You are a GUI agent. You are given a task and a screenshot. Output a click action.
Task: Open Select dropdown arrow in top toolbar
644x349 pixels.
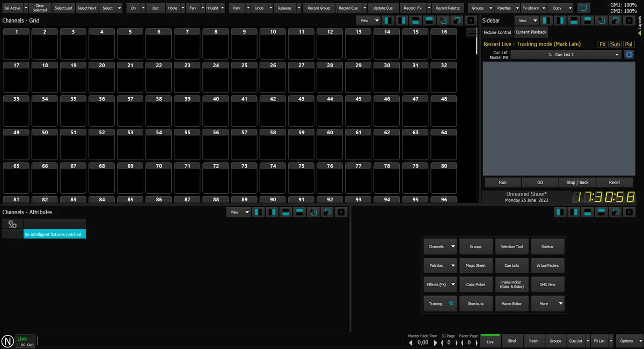click(x=119, y=8)
